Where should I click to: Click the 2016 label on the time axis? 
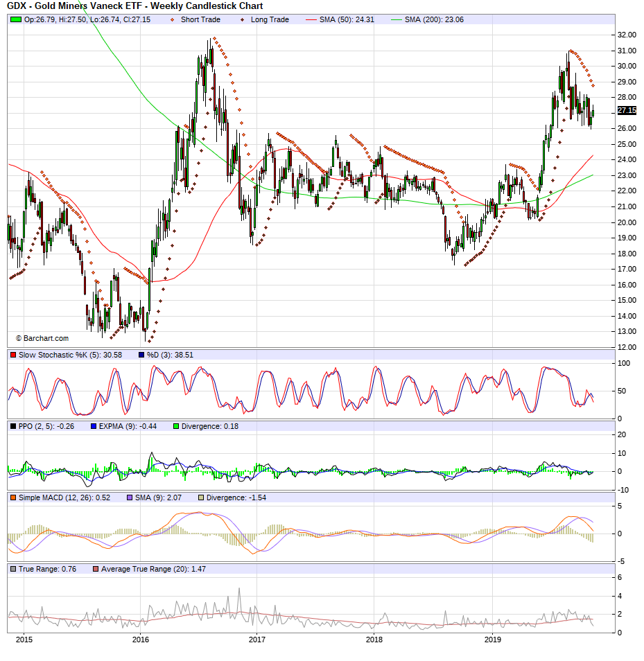141,640
